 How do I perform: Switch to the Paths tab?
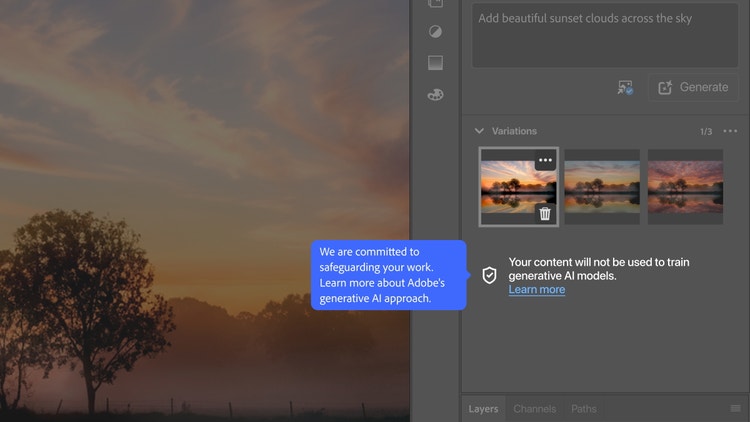(x=584, y=409)
